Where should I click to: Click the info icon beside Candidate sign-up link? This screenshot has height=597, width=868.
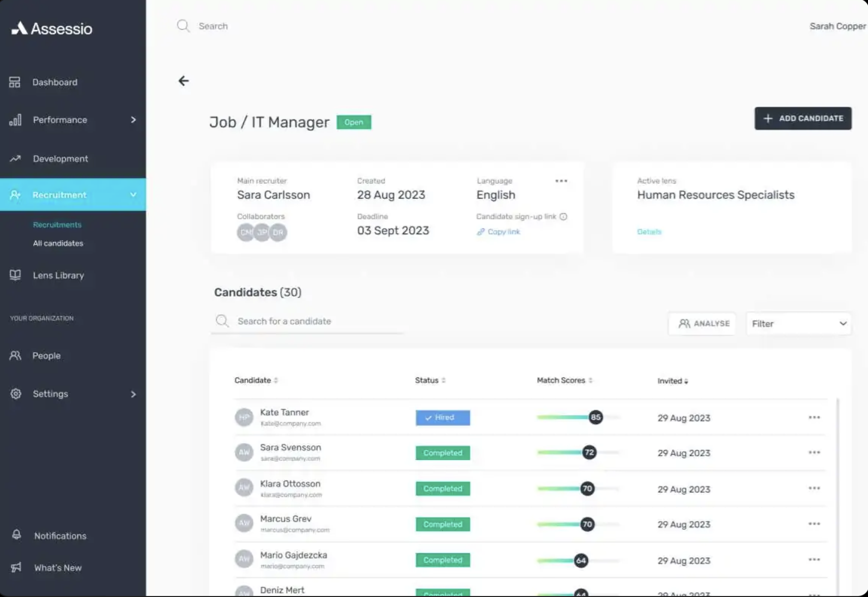563,217
